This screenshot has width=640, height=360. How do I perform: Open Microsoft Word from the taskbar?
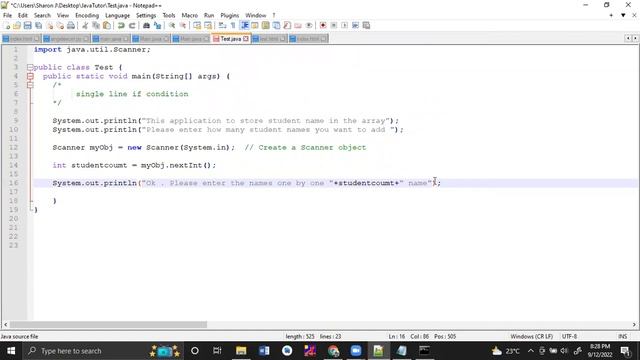tap(264, 351)
